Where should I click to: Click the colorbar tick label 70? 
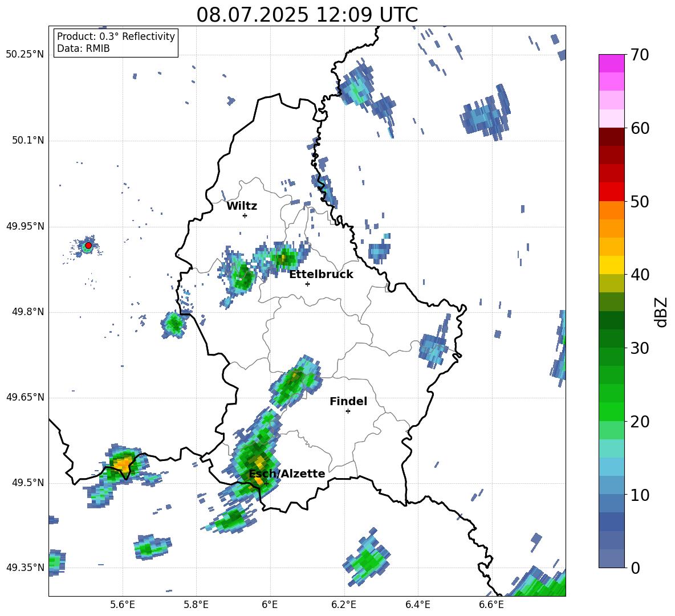tap(640, 55)
